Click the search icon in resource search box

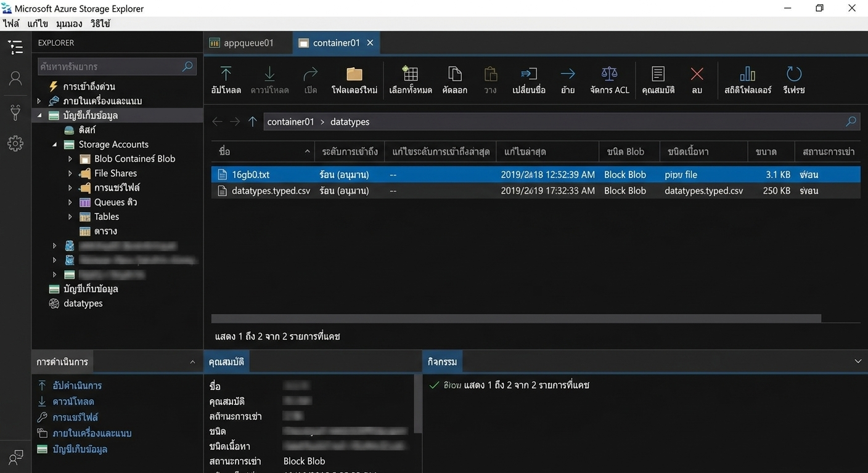(x=187, y=66)
